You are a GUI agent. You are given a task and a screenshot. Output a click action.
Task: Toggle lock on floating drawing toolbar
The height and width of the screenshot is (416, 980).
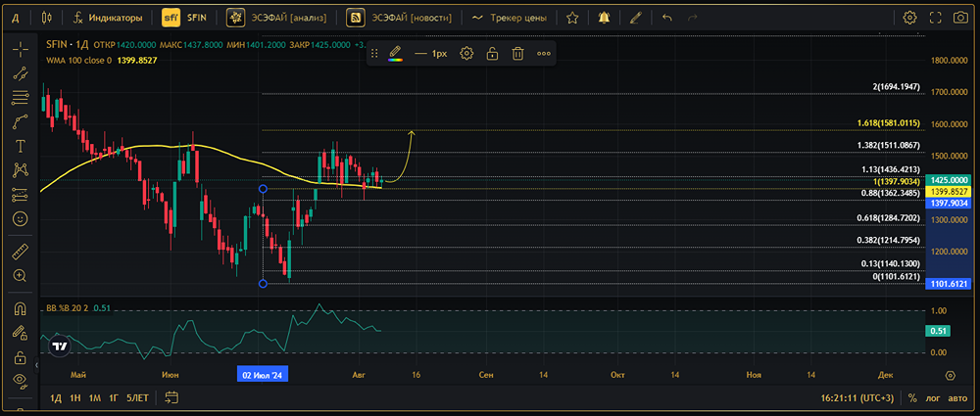coord(493,54)
